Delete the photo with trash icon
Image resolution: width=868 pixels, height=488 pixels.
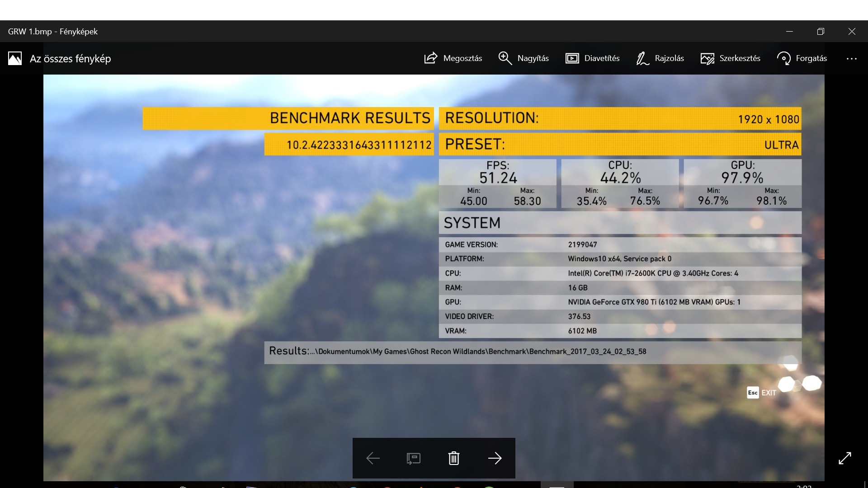pos(454,458)
